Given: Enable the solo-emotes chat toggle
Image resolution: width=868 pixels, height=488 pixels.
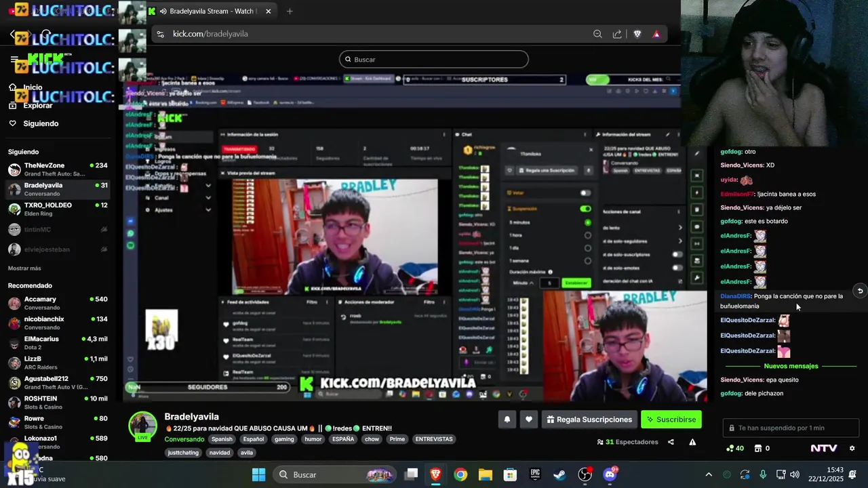Looking at the screenshot, I should click(x=677, y=267).
